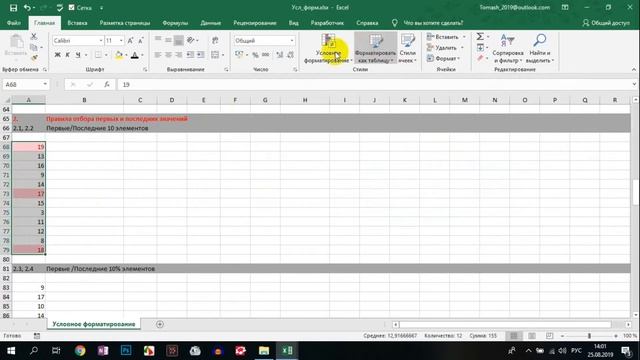Click the insert function fx icon
The image size is (640, 360).
(107, 84)
